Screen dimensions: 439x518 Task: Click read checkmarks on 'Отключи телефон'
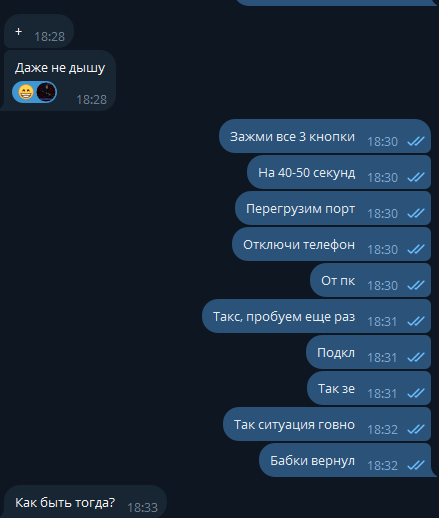(416, 249)
